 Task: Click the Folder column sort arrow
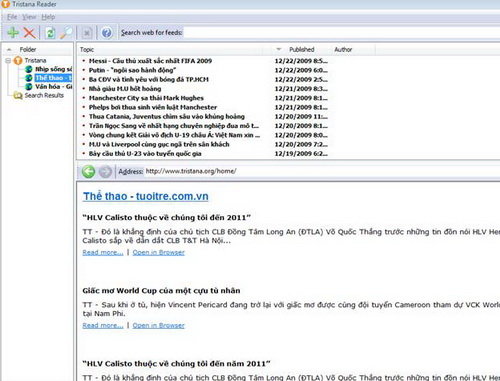[x=9, y=50]
